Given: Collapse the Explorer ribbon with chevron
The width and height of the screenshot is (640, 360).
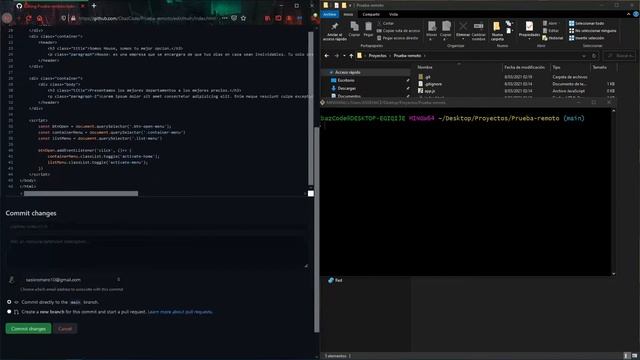Looking at the screenshot, I should 629,14.
